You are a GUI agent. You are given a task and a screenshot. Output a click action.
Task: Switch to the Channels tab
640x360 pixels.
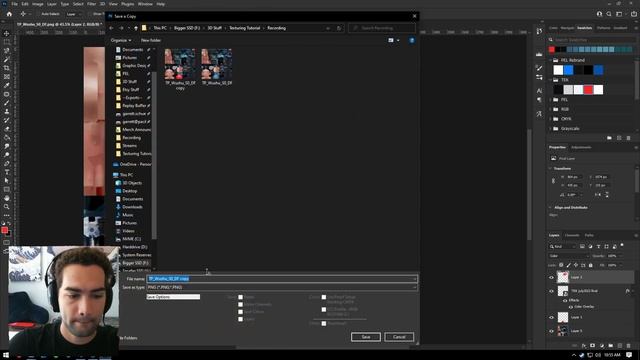coord(572,235)
